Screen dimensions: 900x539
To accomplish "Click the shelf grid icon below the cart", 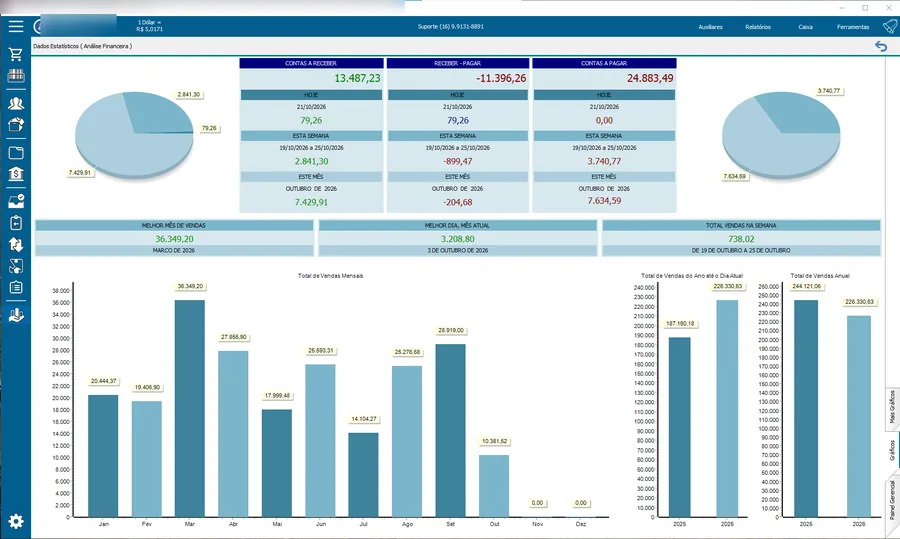I will (x=15, y=75).
